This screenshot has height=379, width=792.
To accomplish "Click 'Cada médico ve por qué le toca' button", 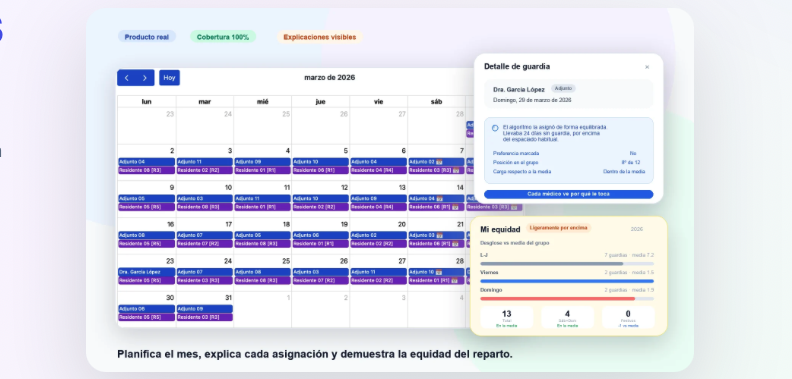I will [568, 195].
